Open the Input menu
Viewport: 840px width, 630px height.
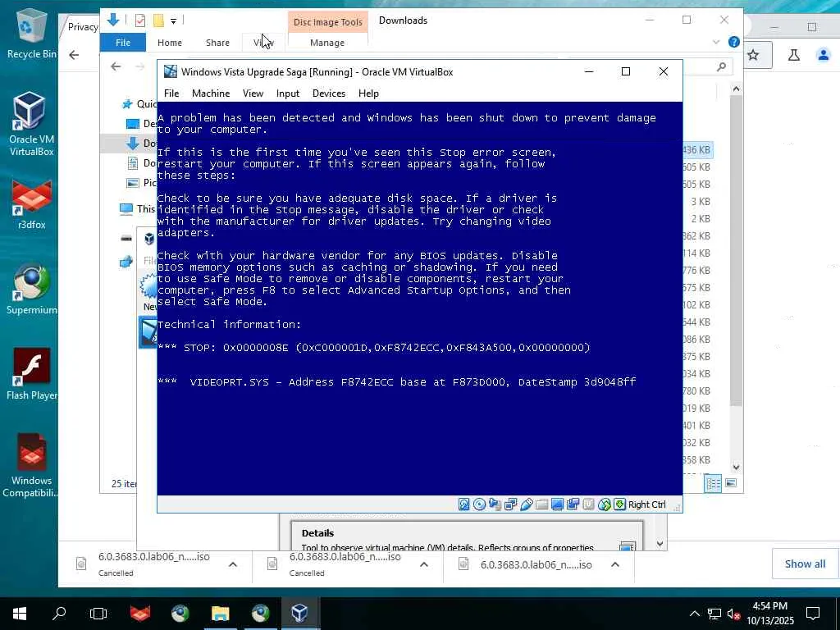(x=288, y=94)
